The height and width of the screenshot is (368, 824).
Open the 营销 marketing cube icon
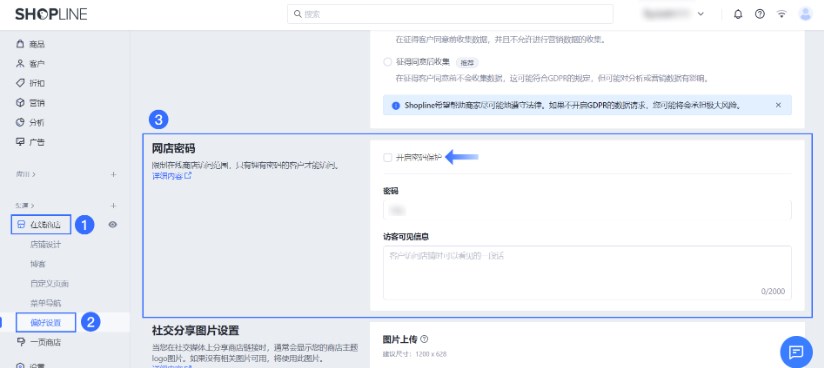(20, 103)
